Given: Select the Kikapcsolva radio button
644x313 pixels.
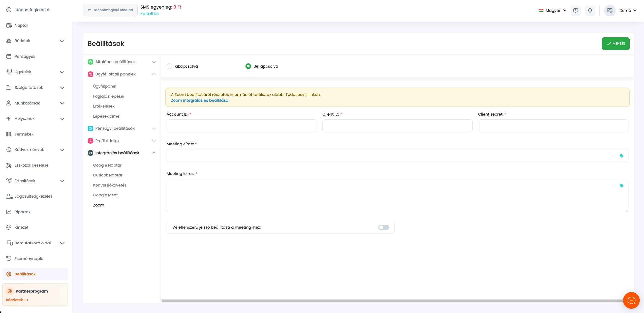Looking at the screenshot, I should pyautogui.click(x=169, y=66).
